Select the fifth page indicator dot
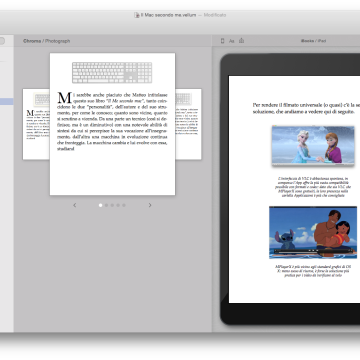 pyautogui.click(x=124, y=205)
